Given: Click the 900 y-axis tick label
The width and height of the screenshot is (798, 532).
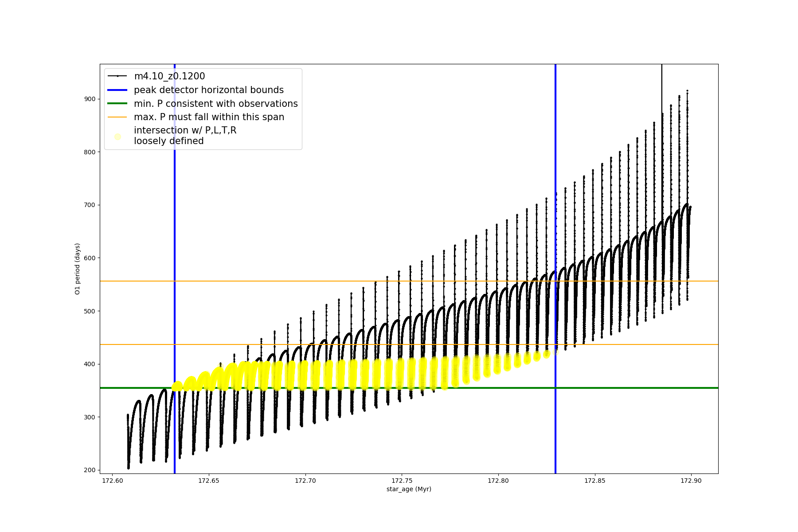Looking at the screenshot, I should pos(90,99).
